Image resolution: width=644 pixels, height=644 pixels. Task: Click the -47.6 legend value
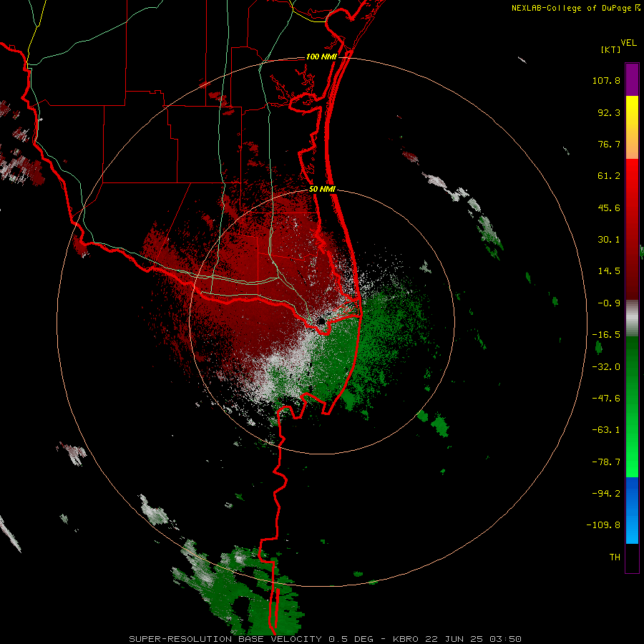coord(606,399)
